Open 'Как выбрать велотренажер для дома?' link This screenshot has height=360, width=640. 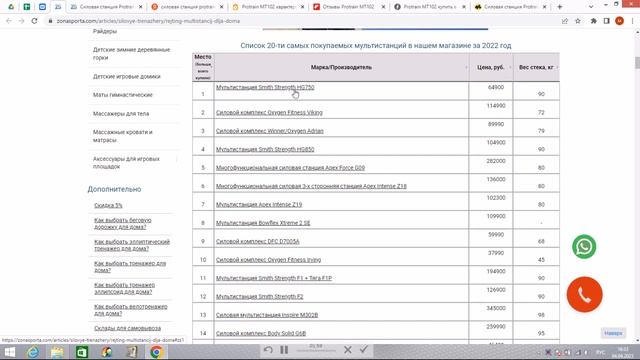pos(131,310)
